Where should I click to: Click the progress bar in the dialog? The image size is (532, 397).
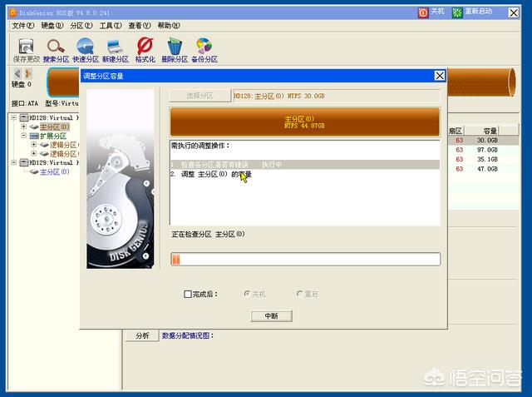[306, 259]
